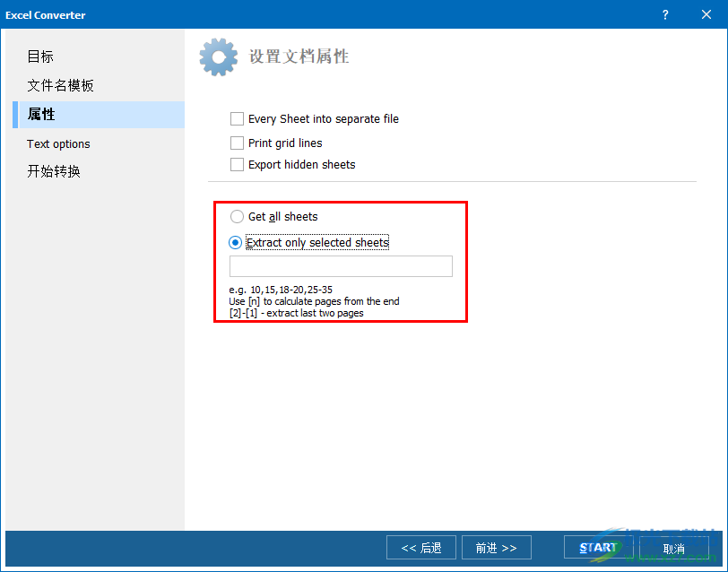Screen dimensions: 728x572
Task: Click the 'Use [n] to calculate pages' text
Action: tap(314, 301)
